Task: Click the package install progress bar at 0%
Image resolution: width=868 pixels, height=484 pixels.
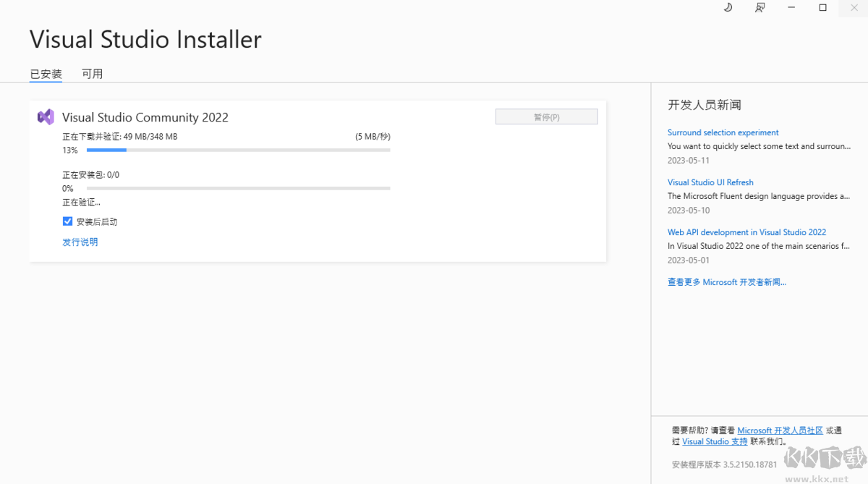Action: tap(238, 188)
